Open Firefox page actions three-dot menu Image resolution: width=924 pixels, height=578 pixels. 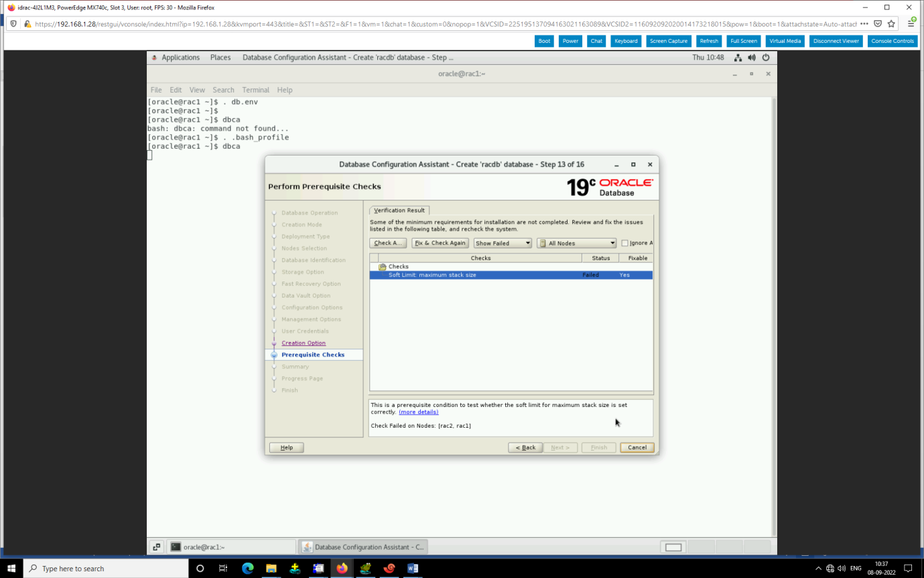click(864, 23)
